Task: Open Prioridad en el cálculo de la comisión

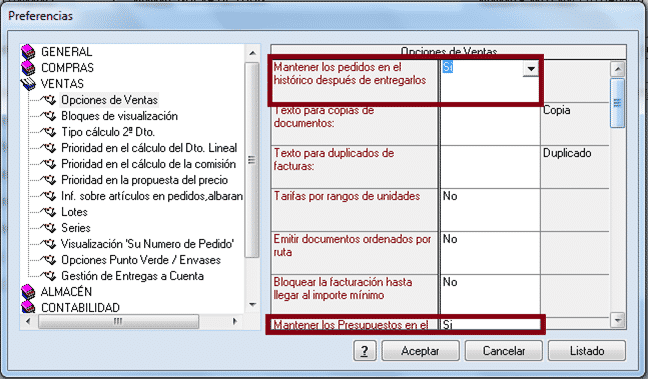Action: 148,164
